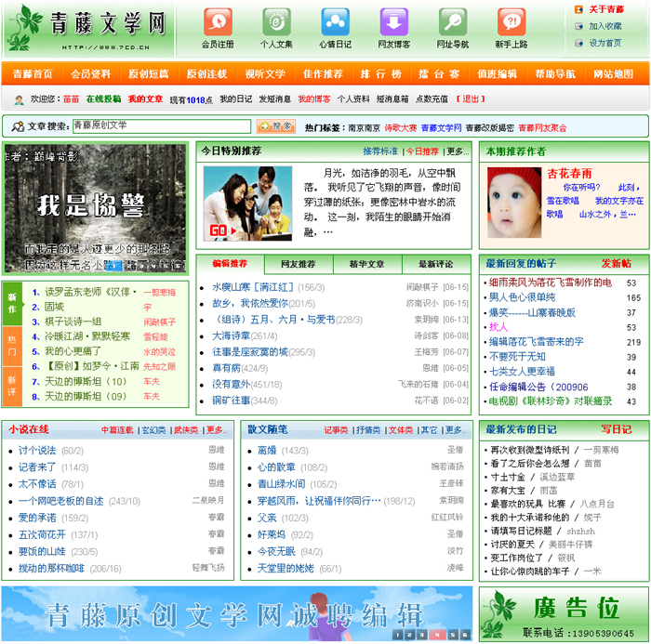The image size is (651, 644).
Task: Select the 新评 side tab
Action: [x=12, y=386]
